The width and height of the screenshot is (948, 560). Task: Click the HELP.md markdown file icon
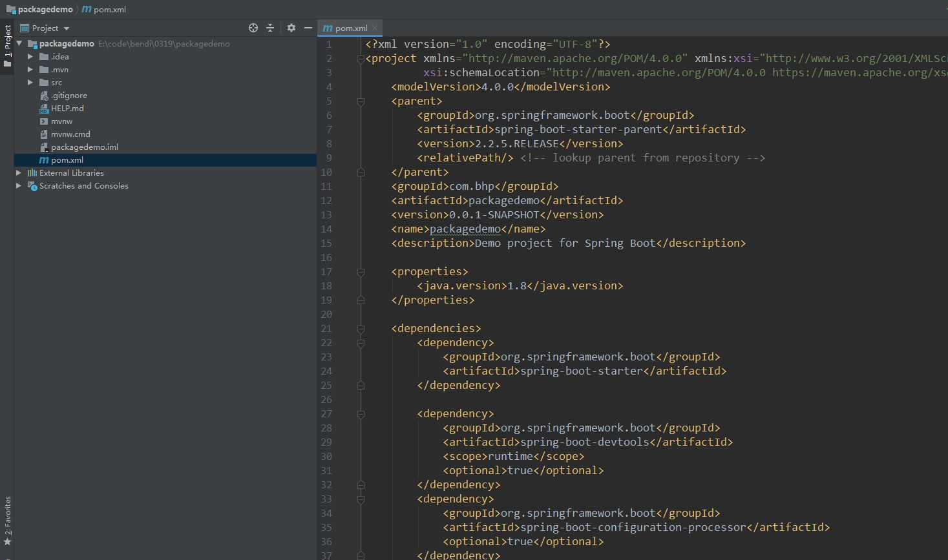44,109
